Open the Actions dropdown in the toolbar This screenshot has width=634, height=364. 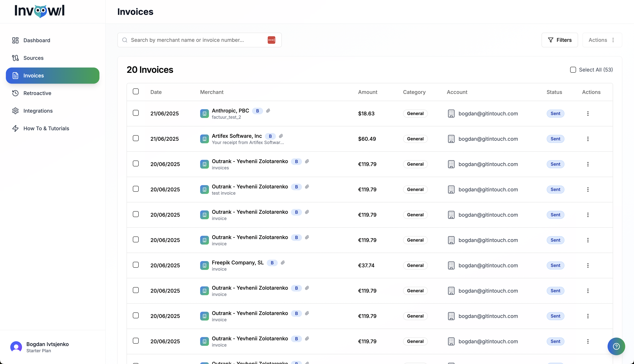(602, 40)
